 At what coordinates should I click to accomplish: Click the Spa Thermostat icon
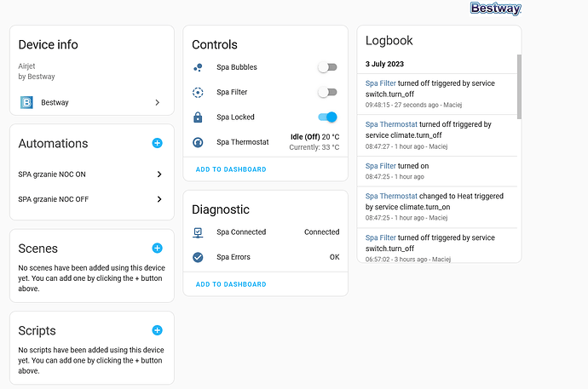pyautogui.click(x=198, y=142)
